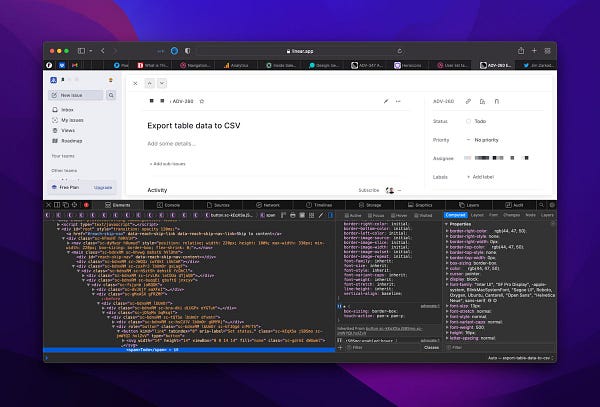Toggle the Visited pseudo-class checkbox
The width and height of the screenshot is (600, 407).
416,215
